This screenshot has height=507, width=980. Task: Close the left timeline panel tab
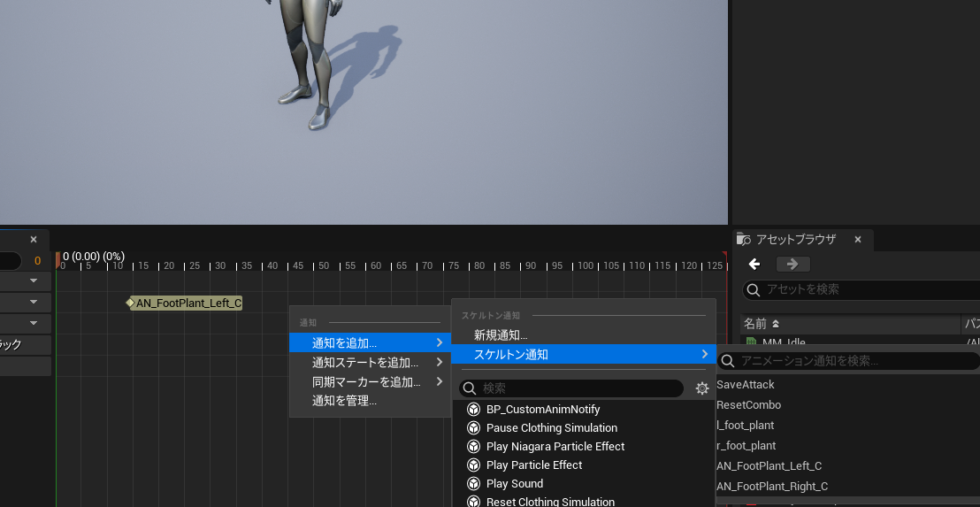34,240
